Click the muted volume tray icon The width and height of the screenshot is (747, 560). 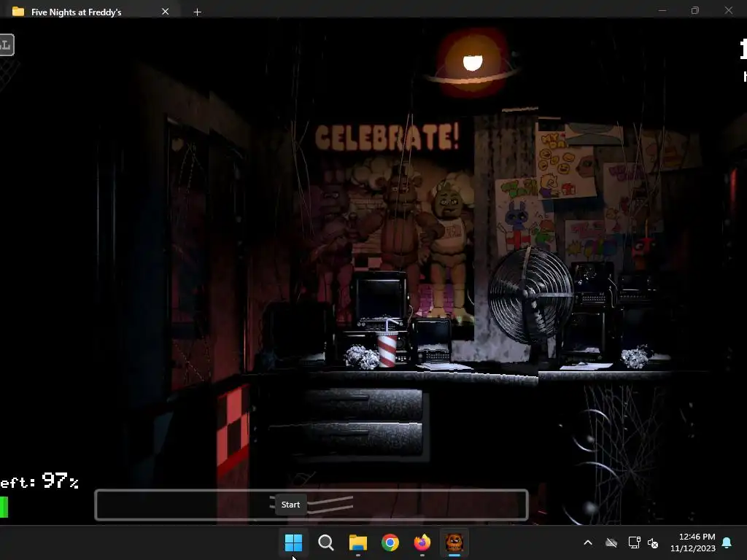[653, 542]
